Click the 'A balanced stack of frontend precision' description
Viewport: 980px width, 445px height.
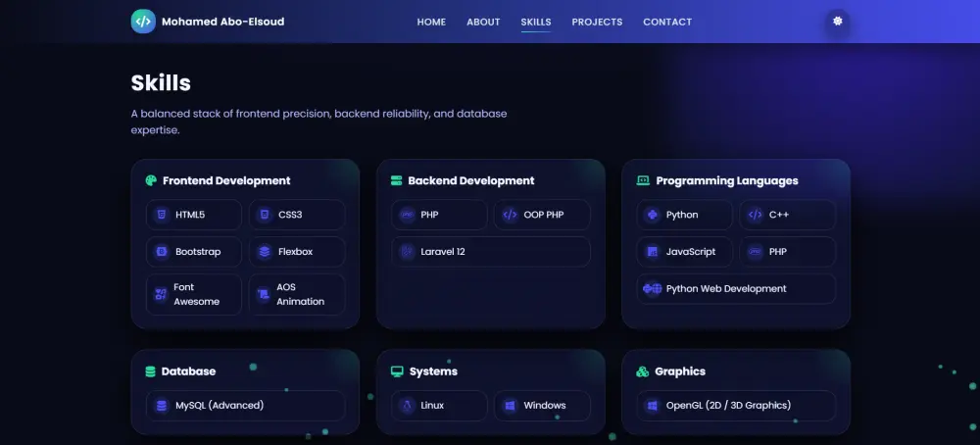click(x=318, y=122)
